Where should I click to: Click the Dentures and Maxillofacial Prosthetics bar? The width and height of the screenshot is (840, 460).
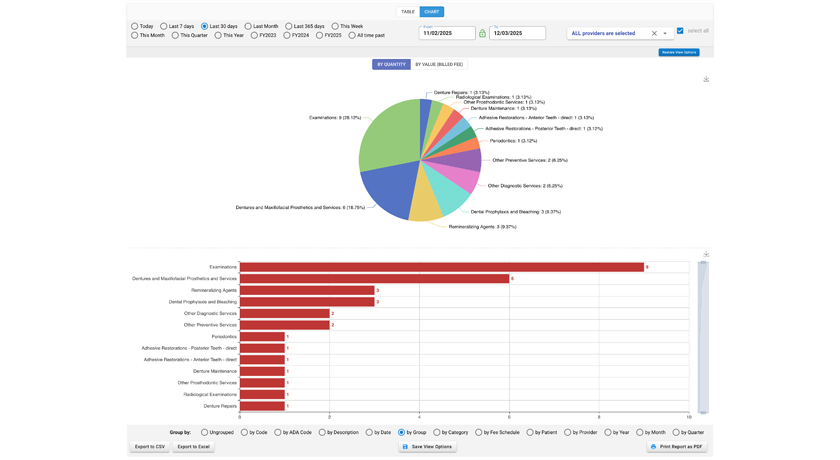tap(374, 278)
